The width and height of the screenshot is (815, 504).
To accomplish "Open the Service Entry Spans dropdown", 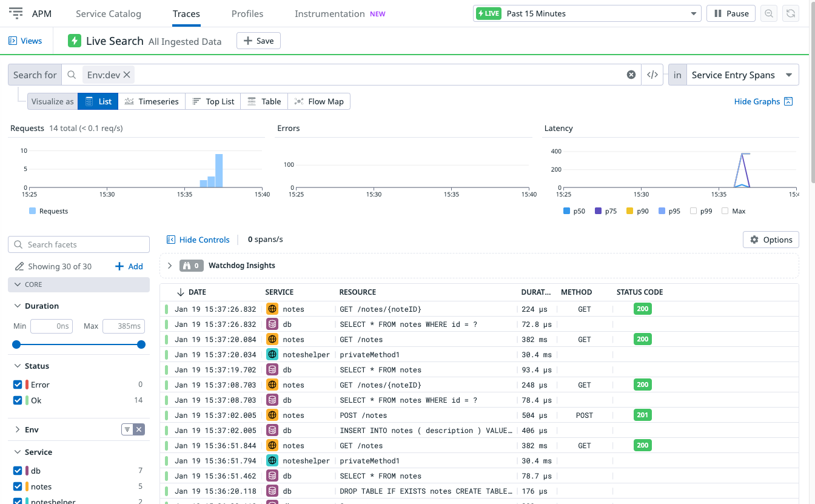I will [x=742, y=75].
